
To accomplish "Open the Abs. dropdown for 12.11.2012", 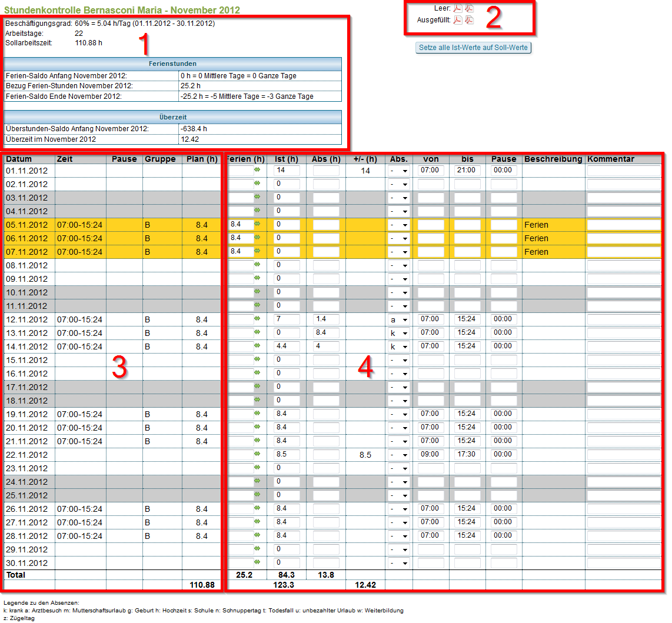I will [x=398, y=319].
